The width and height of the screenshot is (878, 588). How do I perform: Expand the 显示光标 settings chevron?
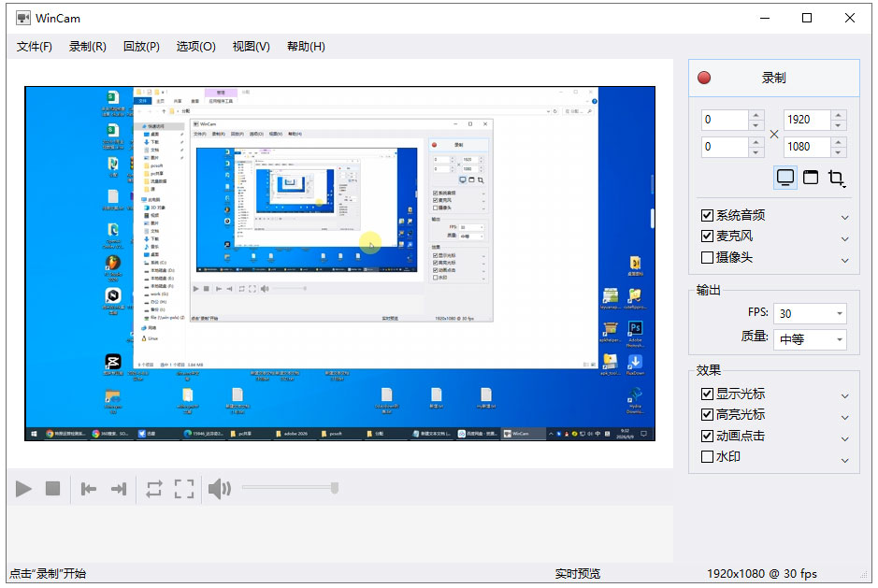tap(845, 396)
